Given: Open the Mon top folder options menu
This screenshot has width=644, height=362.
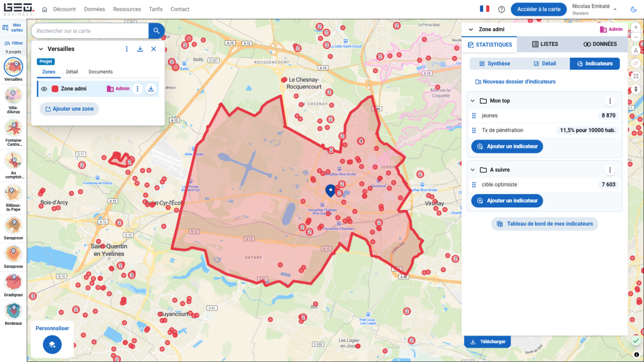Looking at the screenshot, I should [609, 101].
